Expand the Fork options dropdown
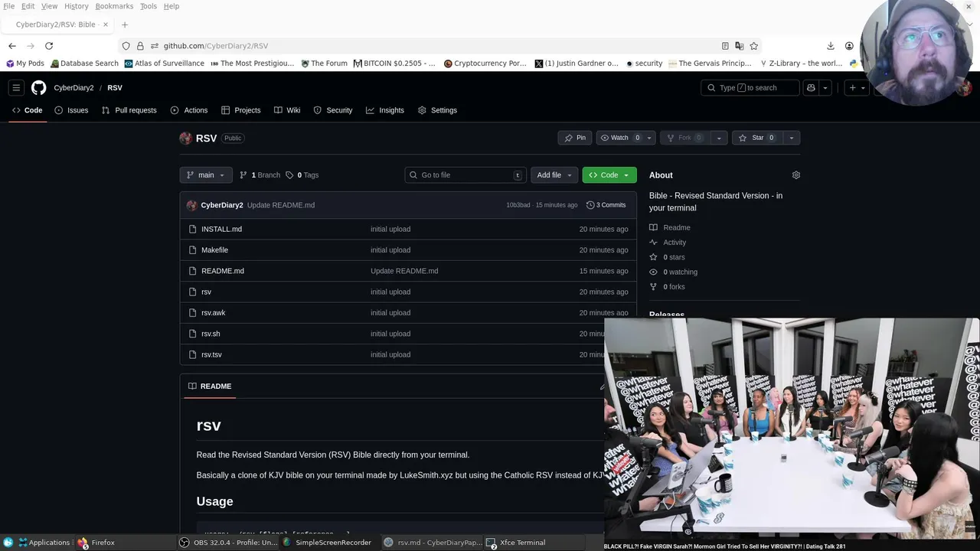 coord(718,138)
